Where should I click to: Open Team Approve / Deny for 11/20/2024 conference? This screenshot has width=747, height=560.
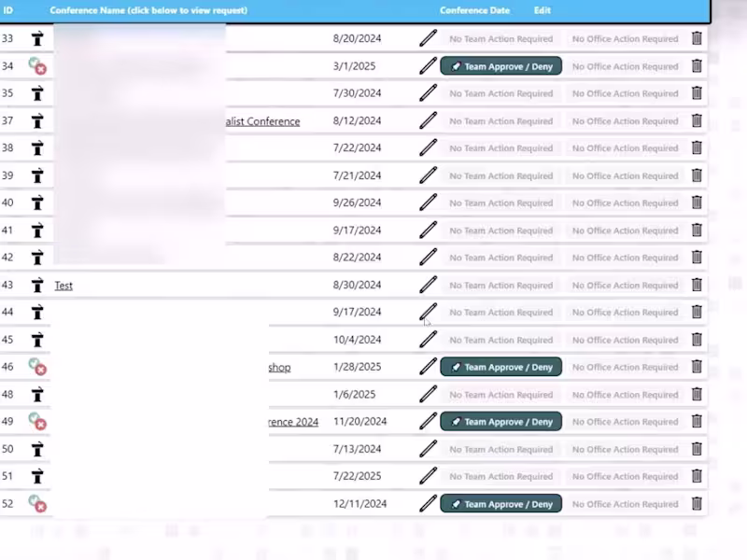(x=500, y=422)
